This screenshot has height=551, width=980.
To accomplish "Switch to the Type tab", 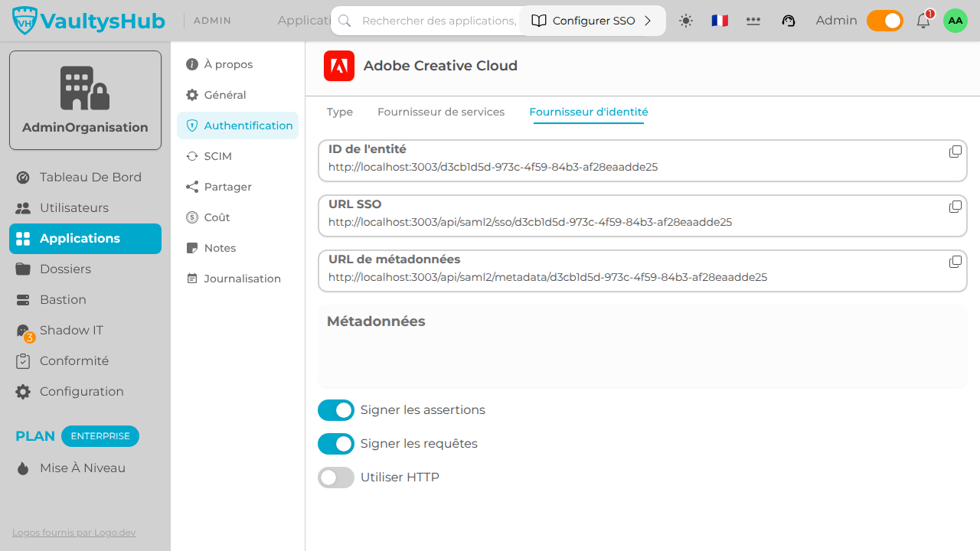I will pyautogui.click(x=340, y=112).
